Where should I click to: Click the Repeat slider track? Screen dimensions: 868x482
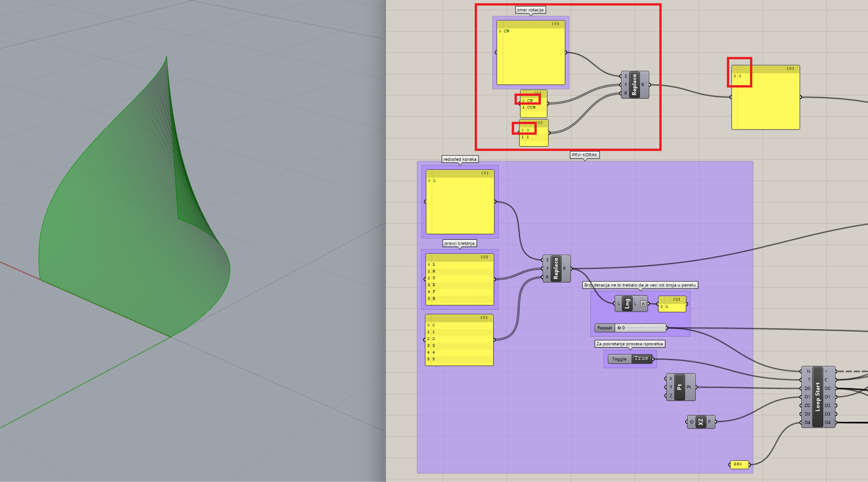[643, 328]
